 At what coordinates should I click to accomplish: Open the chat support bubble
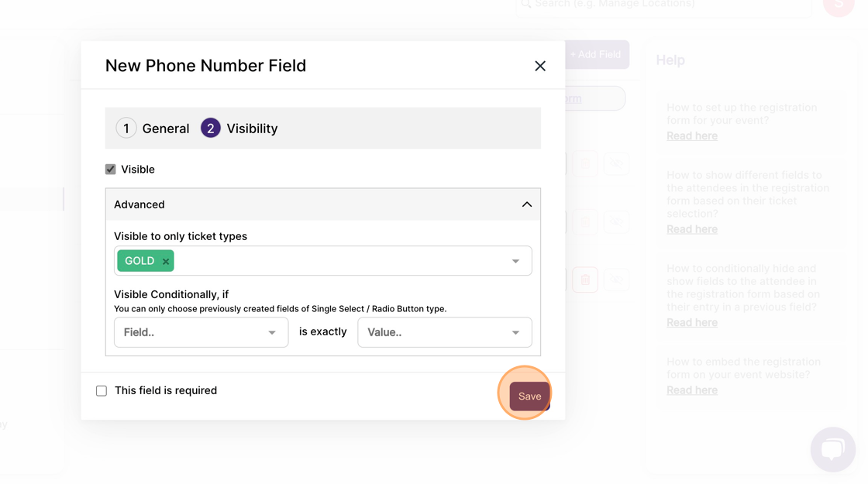point(832,448)
